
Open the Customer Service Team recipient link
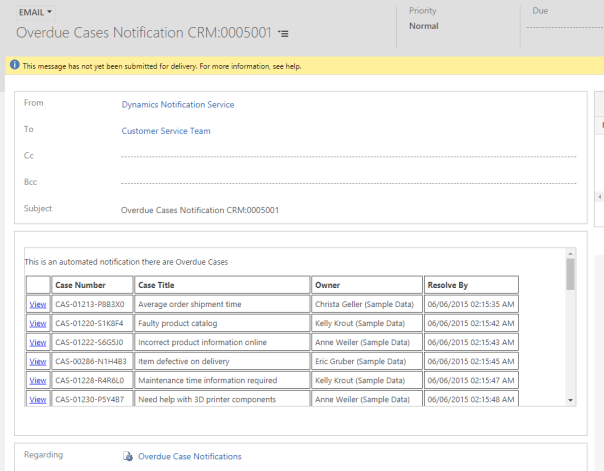[x=166, y=131]
